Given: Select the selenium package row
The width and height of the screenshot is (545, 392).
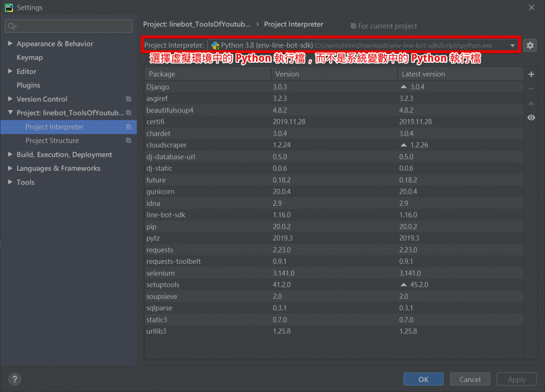Looking at the screenshot, I should click(334, 273).
